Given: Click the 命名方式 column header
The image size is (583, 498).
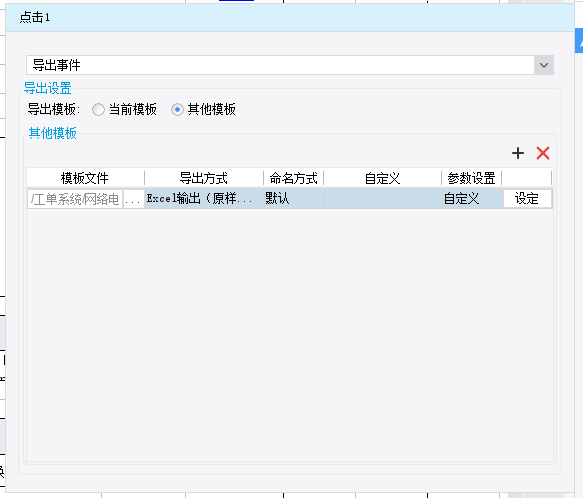Looking at the screenshot, I should click(294, 178).
